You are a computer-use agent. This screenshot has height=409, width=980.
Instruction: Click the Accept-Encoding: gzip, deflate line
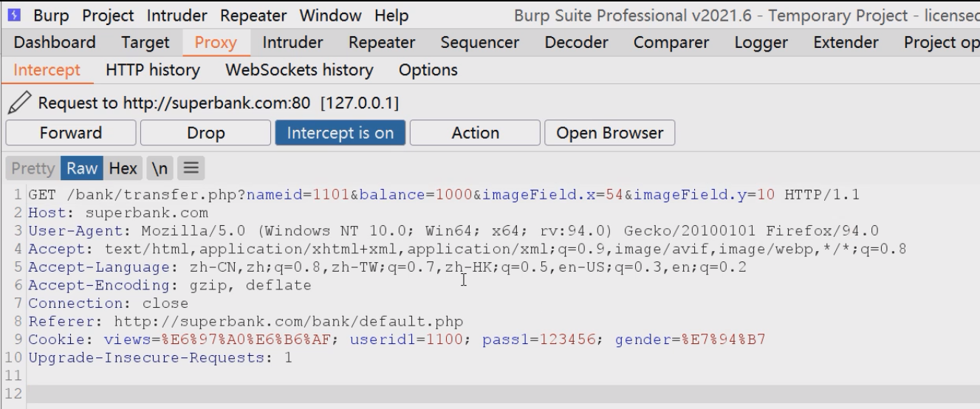(x=170, y=285)
